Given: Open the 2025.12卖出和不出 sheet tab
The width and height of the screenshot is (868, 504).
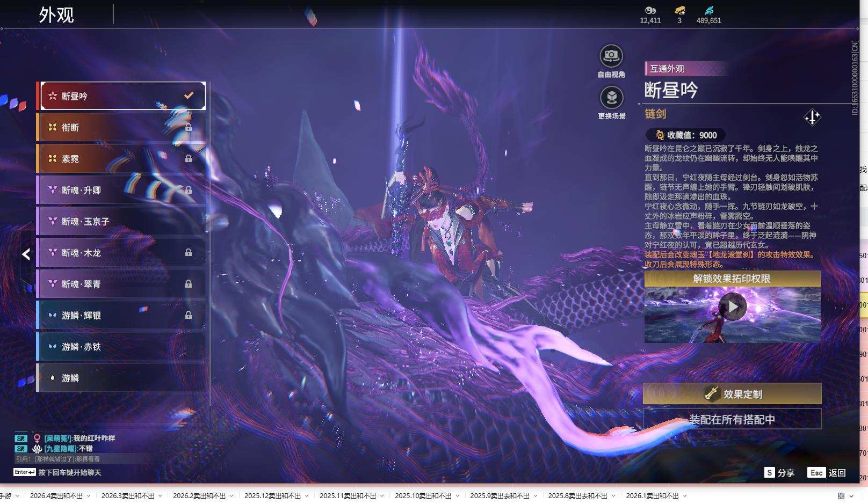Looking at the screenshot, I should (272, 496).
